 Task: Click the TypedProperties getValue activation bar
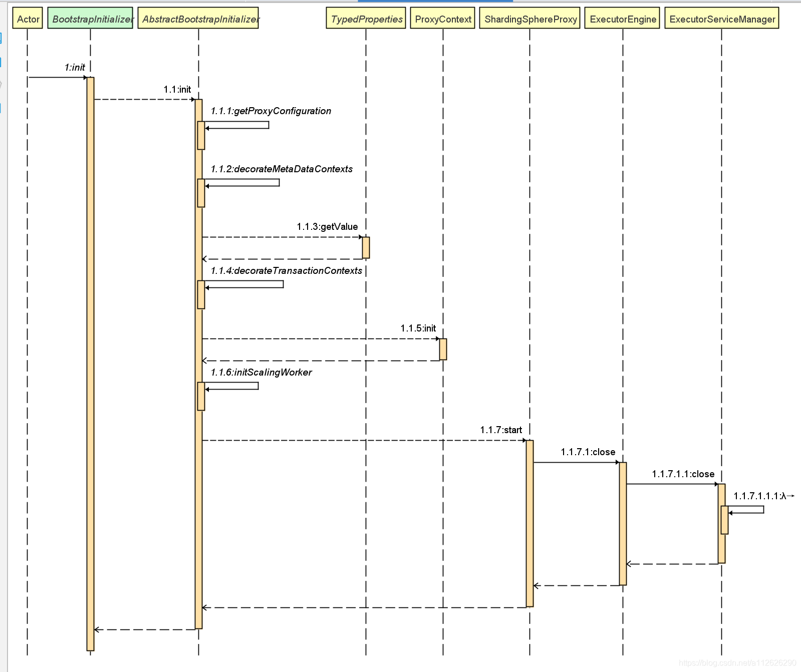tap(366, 248)
